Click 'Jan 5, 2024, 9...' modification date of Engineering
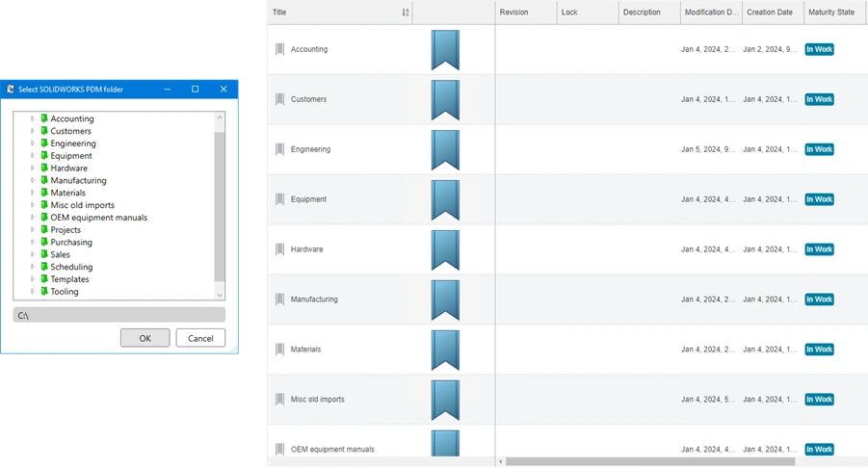This screenshot has width=868, height=468. pos(708,149)
